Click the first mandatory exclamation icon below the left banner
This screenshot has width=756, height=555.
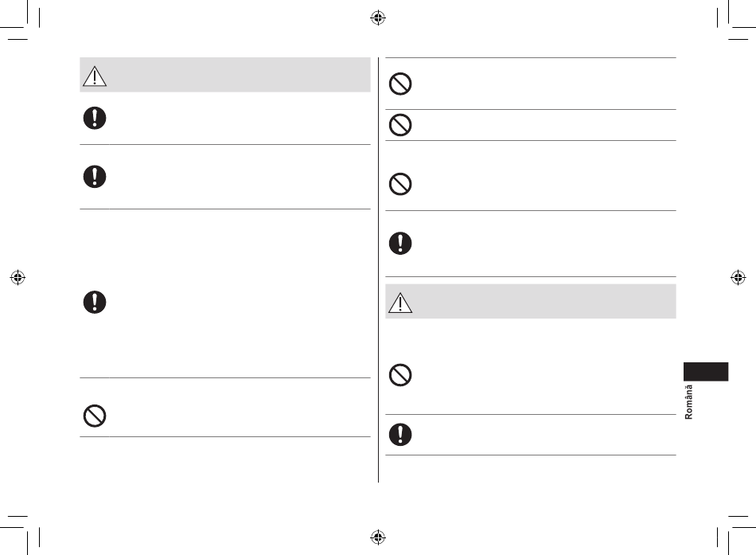tap(95, 118)
